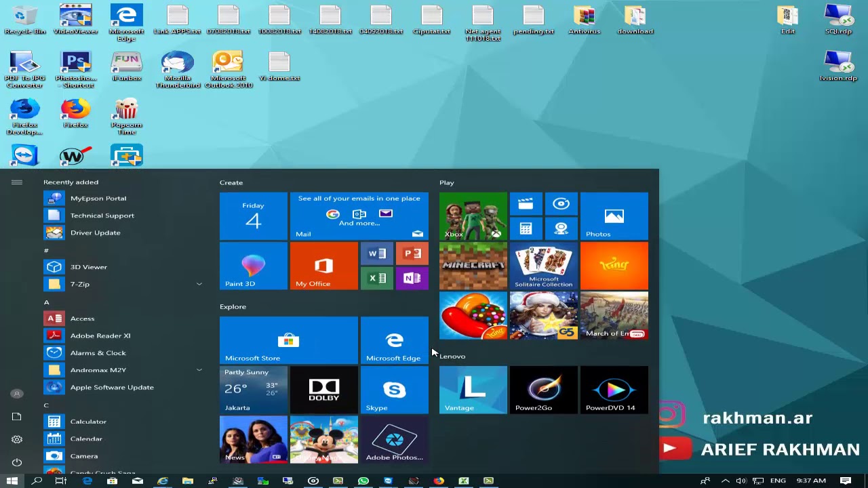Open Groove Music small tile
This screenshot has height=488, width=868.
click(561, 203)
